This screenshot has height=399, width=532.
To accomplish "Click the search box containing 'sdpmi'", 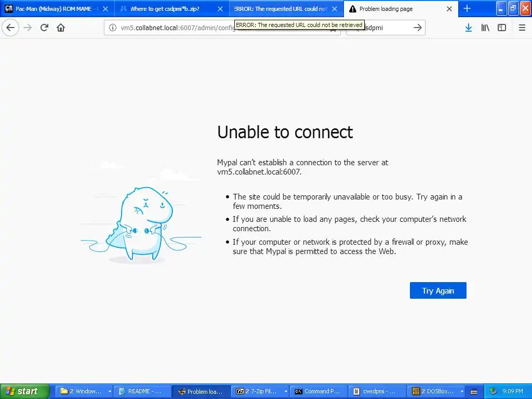I will tap(385, 28).
